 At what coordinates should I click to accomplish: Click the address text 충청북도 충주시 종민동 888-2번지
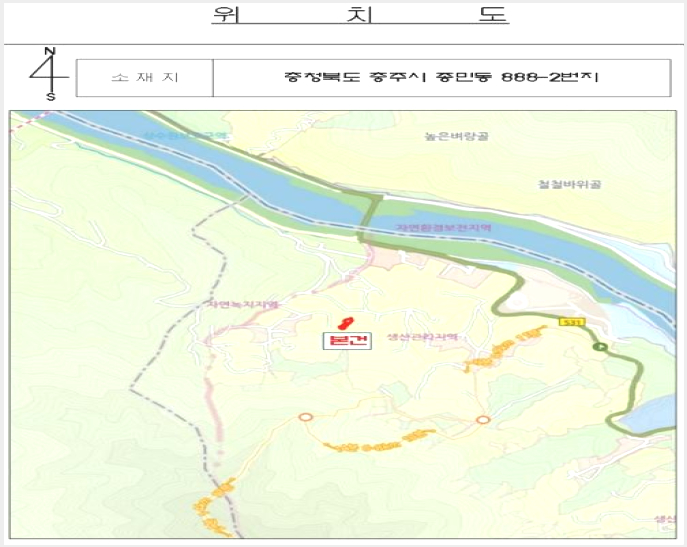coord(442,77)
